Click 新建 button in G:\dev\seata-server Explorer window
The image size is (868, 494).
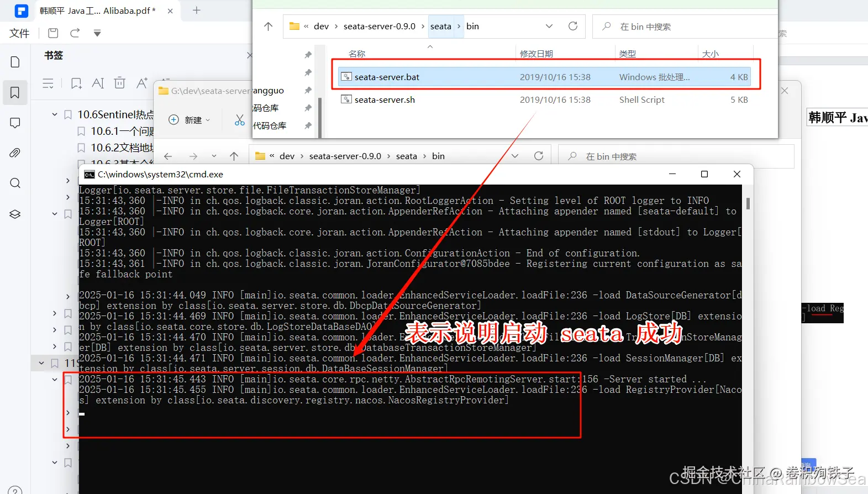click(x=189, y=120)
